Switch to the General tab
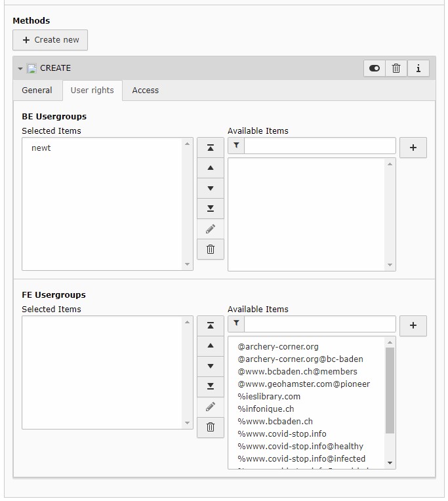This screenshot has width=448, height=501. point(37,90)
